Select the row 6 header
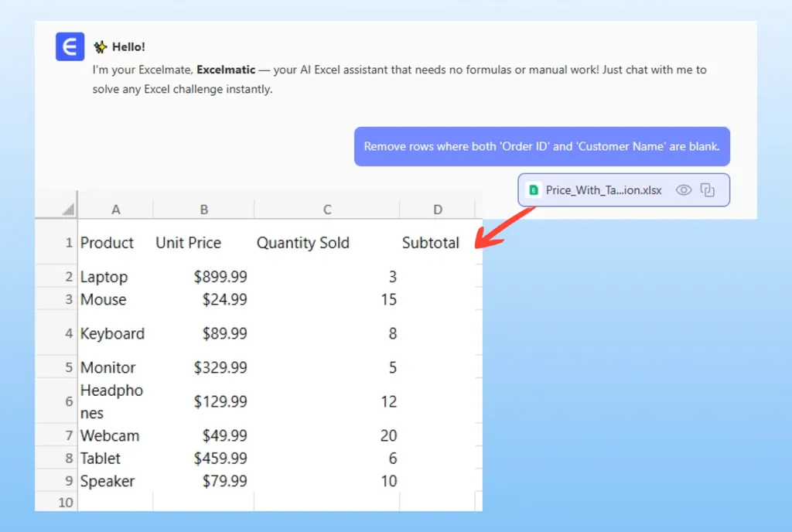The width and height of the screenshot is (792, 532). click(68, 401)
